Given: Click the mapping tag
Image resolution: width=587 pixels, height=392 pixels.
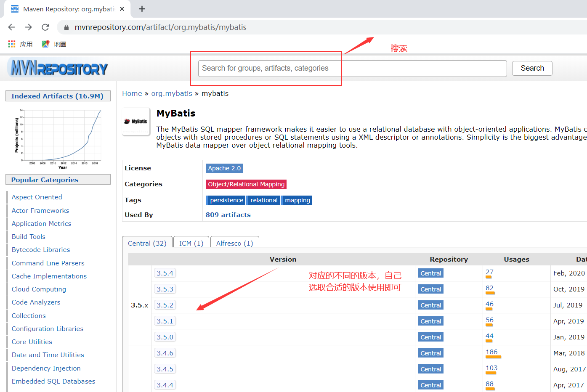Looking at the screenshot, I should tap(297, 200).
